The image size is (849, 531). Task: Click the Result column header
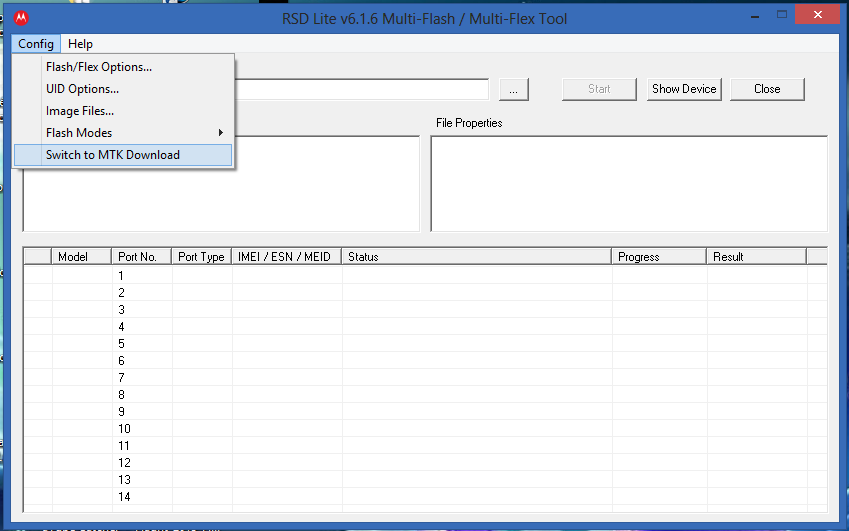[756, 257]
